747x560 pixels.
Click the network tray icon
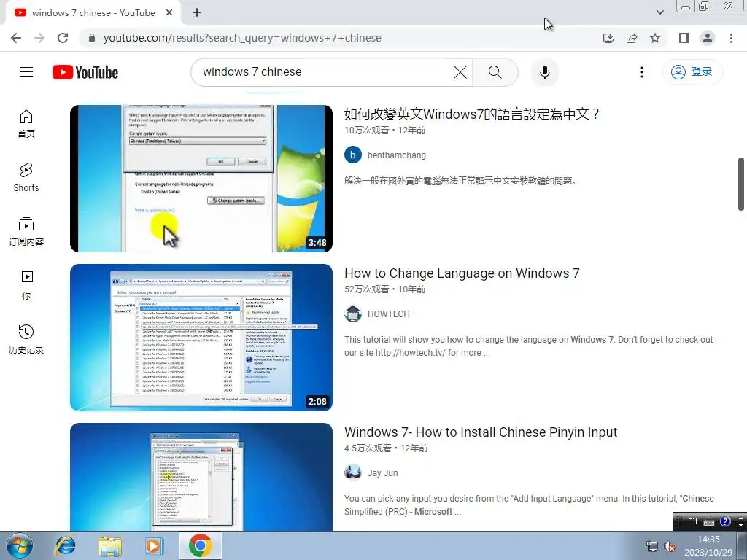[x=651, y=547]
